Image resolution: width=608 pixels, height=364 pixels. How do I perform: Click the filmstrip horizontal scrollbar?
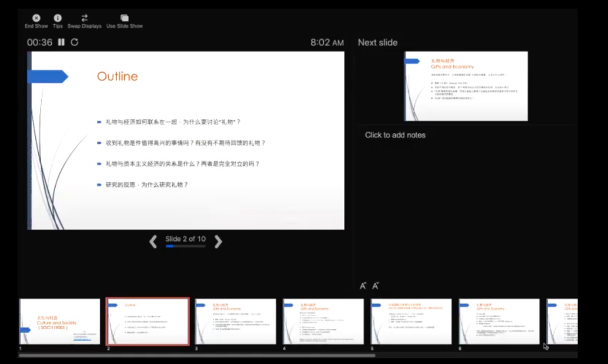(197, 355)
